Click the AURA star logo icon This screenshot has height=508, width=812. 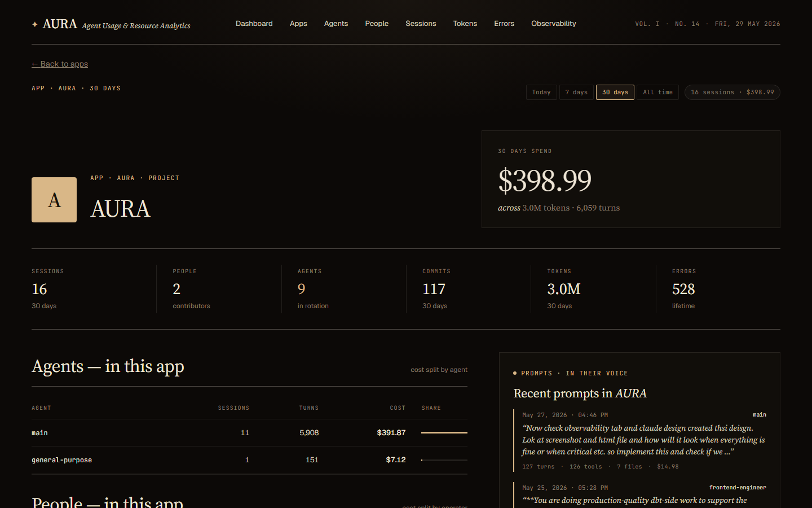click(x=35, y=24)
